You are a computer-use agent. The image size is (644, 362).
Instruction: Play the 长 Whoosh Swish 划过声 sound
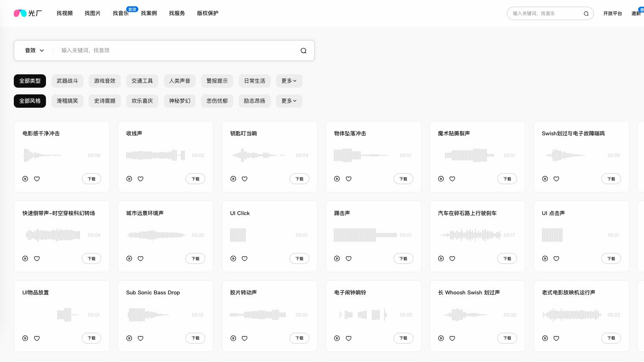441,338
